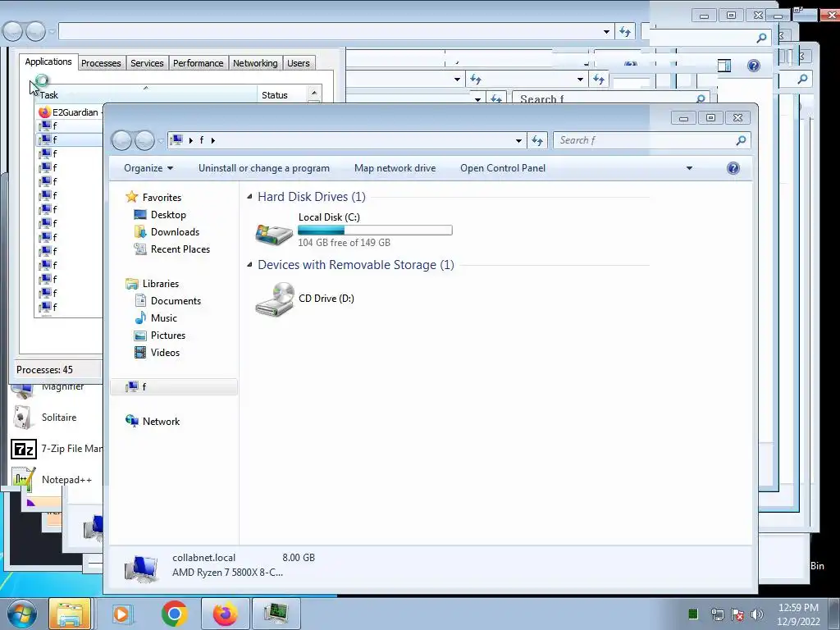Select Desktop in the navigation pane

point(160,215)
